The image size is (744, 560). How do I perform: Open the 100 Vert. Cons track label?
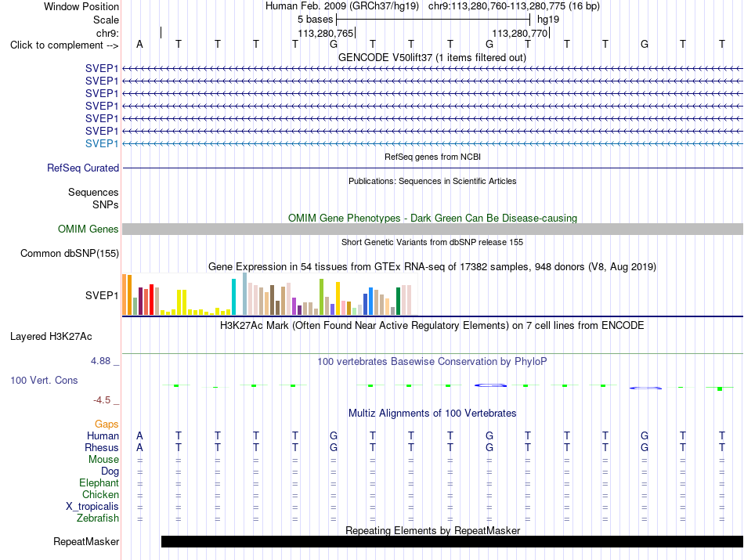[x=44, y=380]
